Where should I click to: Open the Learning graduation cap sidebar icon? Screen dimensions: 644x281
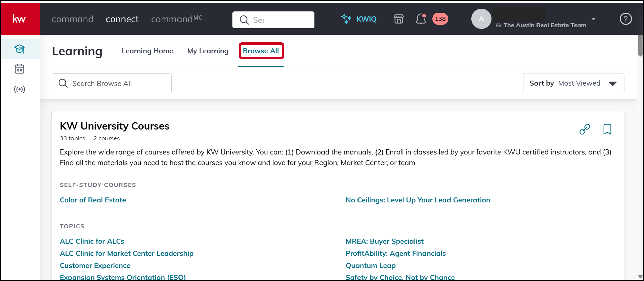point(20,49)
